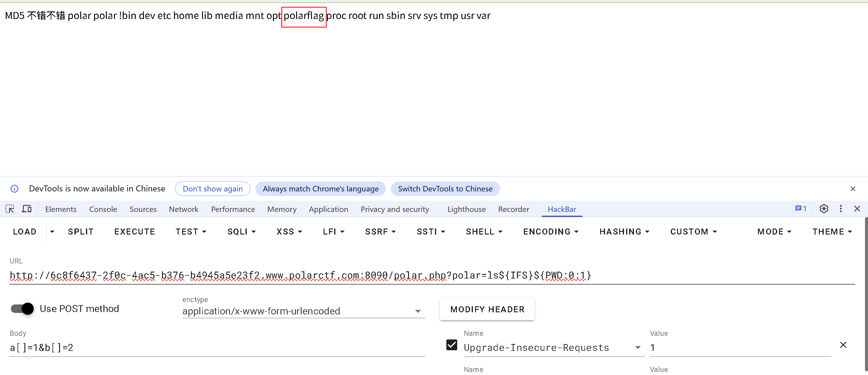This screenshot has height=375, width=868.
Task: Open DevTools three-dot customize menu
Action: pyautogui.click(x=841, y=209)
